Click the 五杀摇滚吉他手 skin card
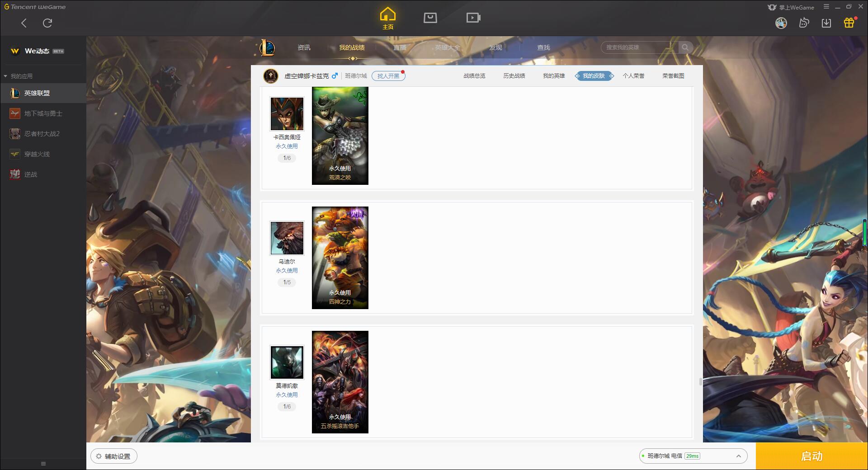Image resolution: width=868 pixels, height=470 pixels. pyautogui.click(x=340, y=382)
